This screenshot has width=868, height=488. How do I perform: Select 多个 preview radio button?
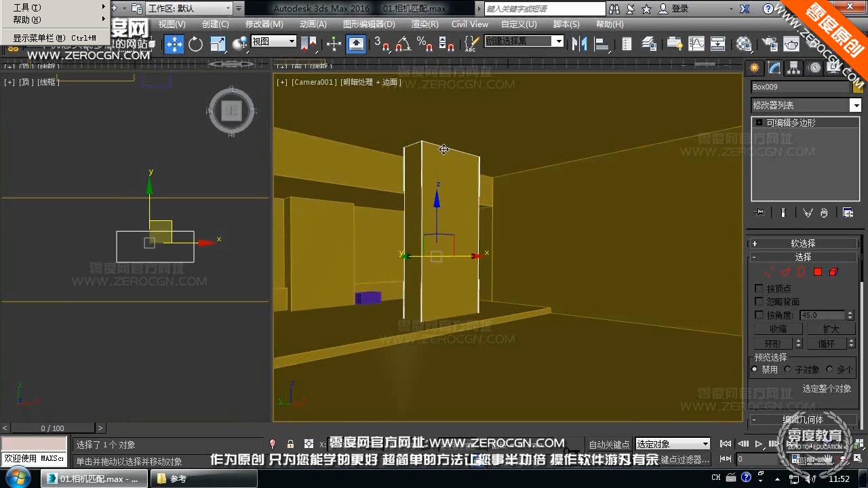pos(829,369)
